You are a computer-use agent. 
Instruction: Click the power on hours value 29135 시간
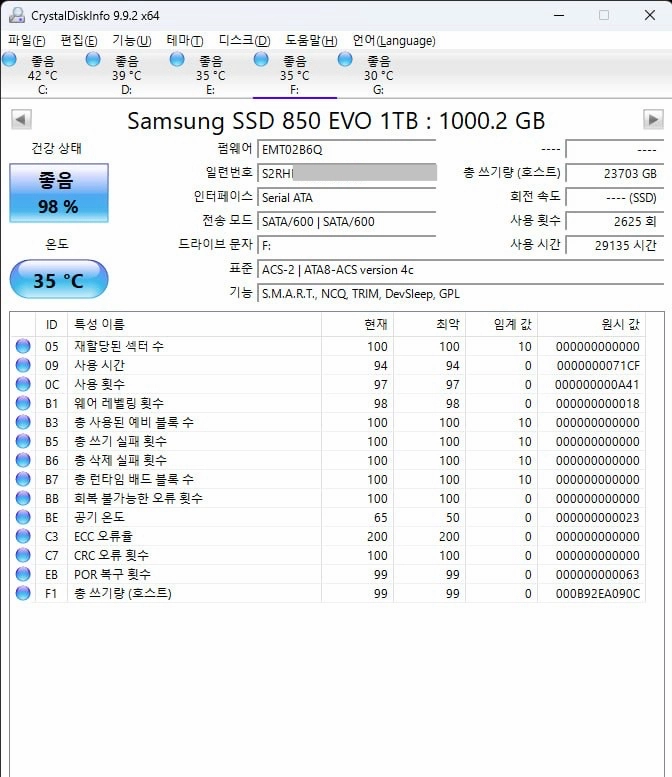[615, 245]
